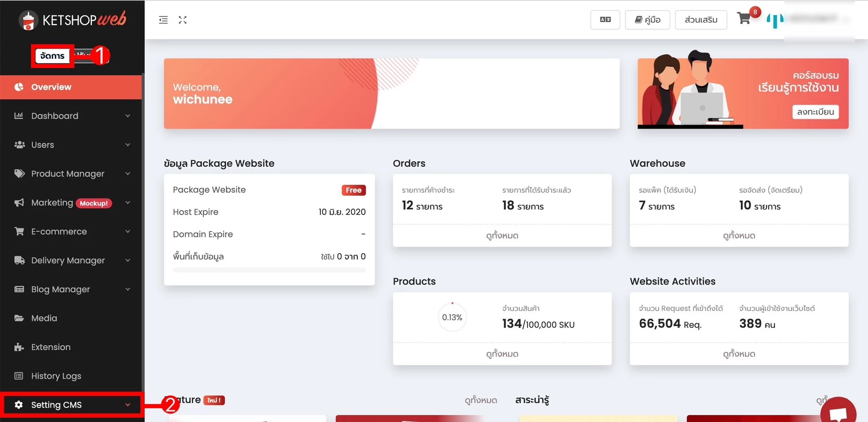Expand the Dashboard menu chevron
This screenshot has width=868, height=422.
128,116
